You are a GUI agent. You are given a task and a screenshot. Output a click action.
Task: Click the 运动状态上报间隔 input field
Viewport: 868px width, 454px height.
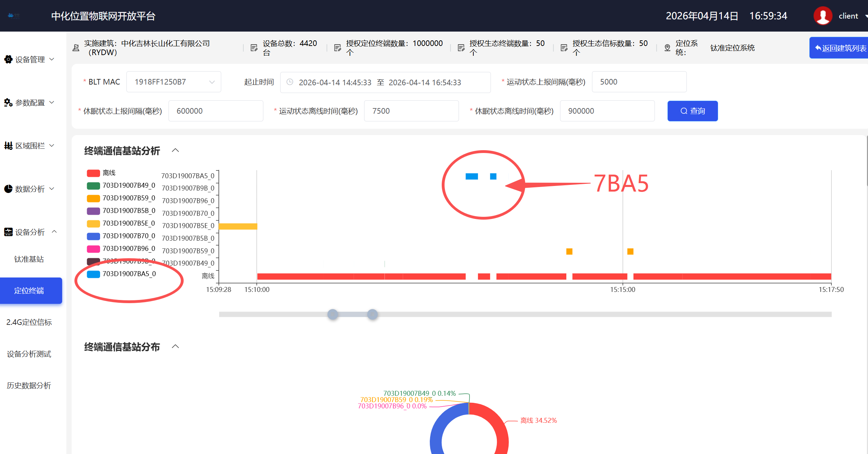pyautogui.click(x=639, y=82)
